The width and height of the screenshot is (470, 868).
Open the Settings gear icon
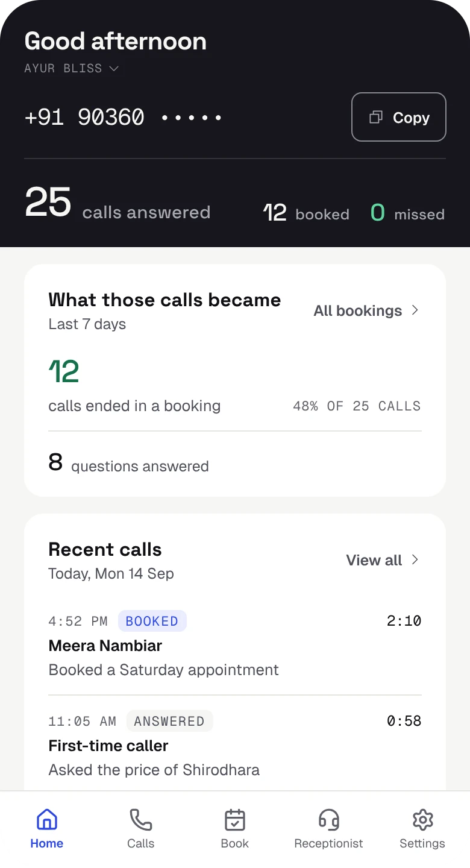423,820
